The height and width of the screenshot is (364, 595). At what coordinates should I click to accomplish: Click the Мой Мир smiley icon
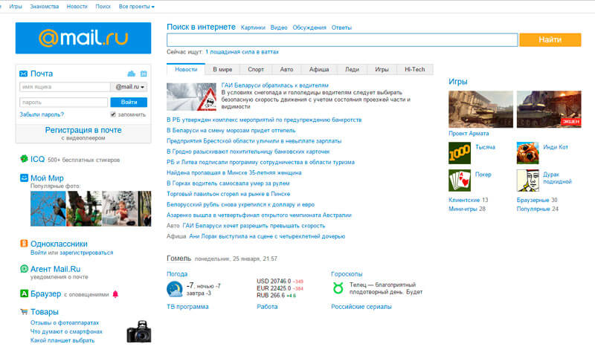coord(24,178)
